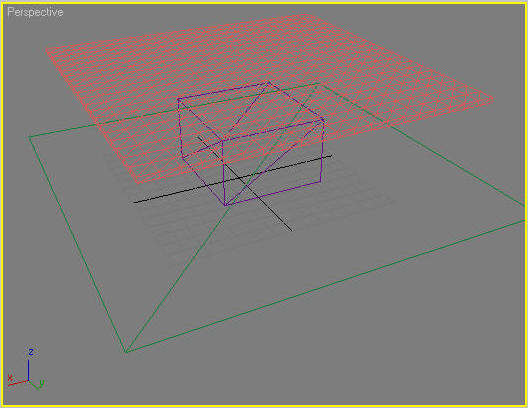Select the red mesh's topmost far corner

coord(305,15)
